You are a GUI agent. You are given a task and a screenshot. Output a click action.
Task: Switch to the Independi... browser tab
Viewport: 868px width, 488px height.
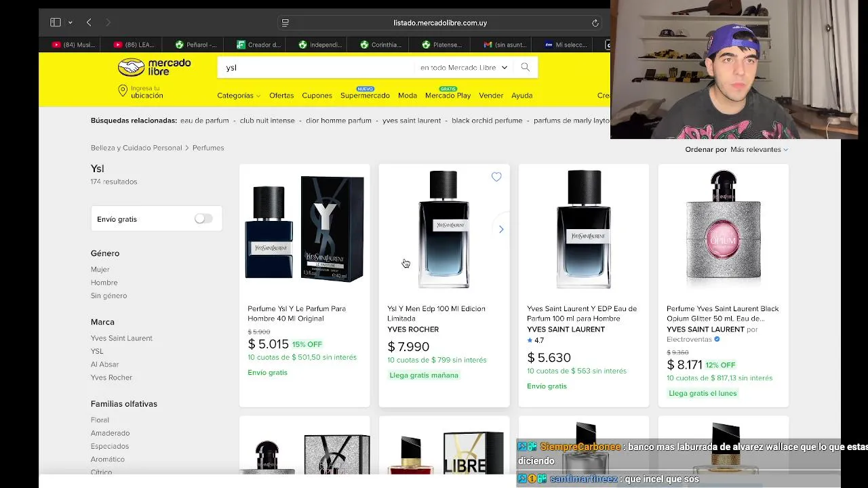click(x=319, y=45)
